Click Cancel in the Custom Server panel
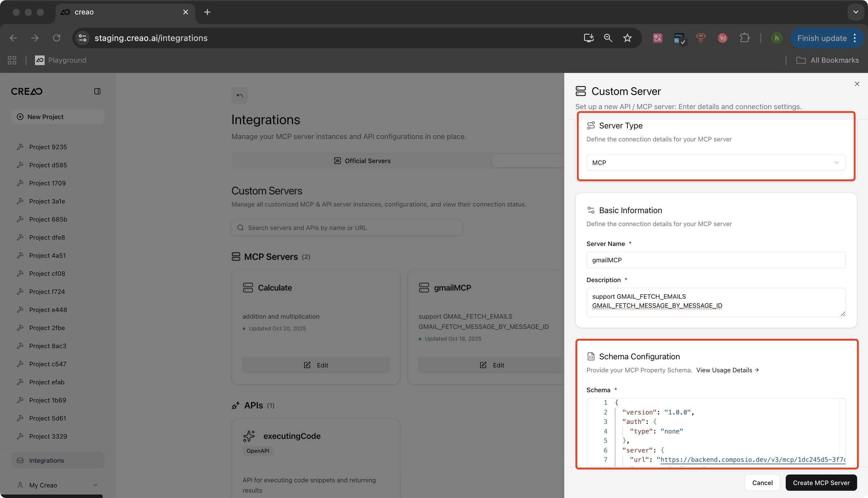The height and width of the screenshot is (498, 868). [x=762, y=483]
